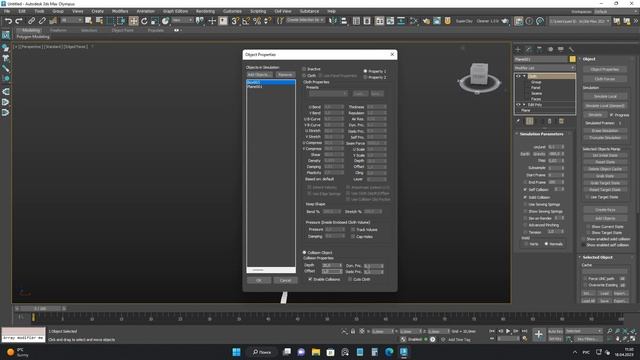Collapse the Object rollout
Viewport: 640px width, 360px height.
(x=589, y=59)
